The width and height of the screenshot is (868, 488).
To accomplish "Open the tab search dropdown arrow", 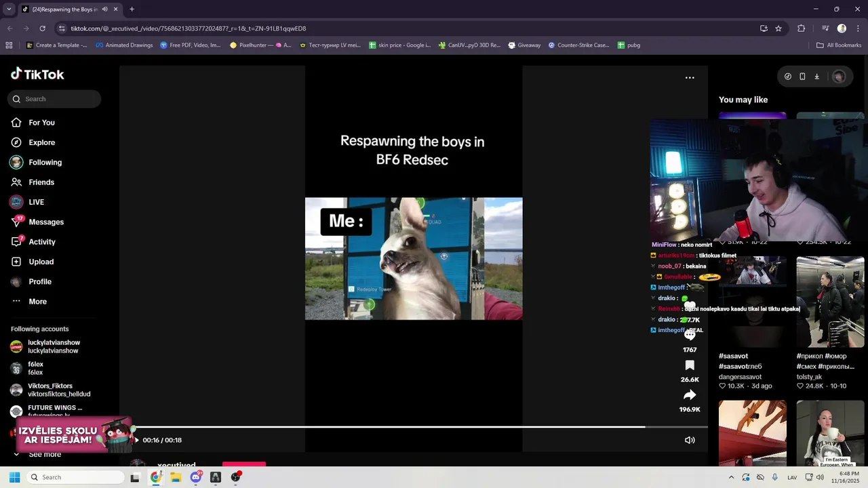I will point(9,9).
